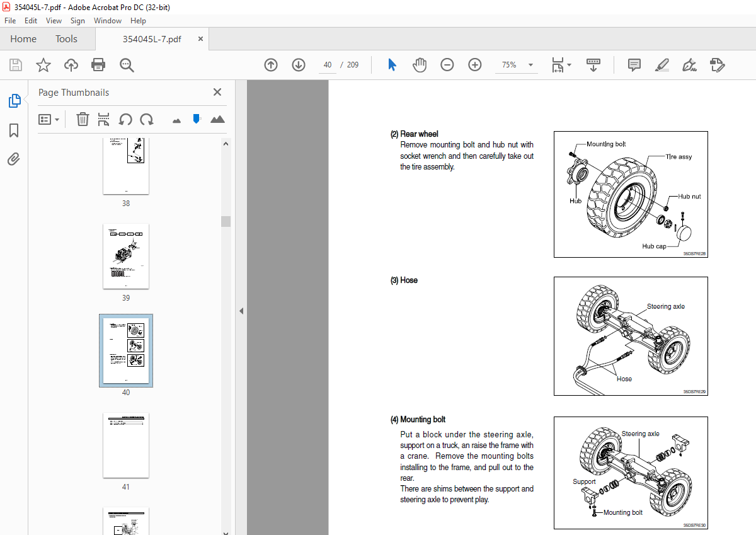Click "Hose" label in second diagram
Viewport: 756px width, 535px height.
(624, 379)
